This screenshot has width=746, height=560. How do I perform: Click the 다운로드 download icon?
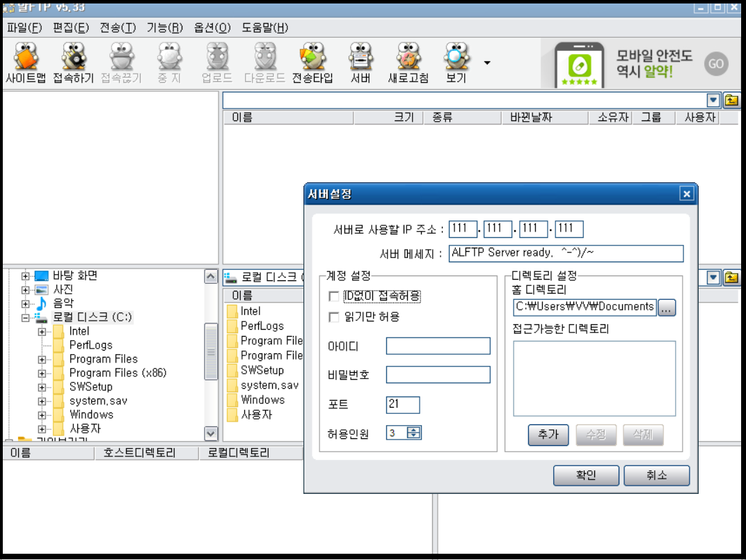[x=264, y=63]
